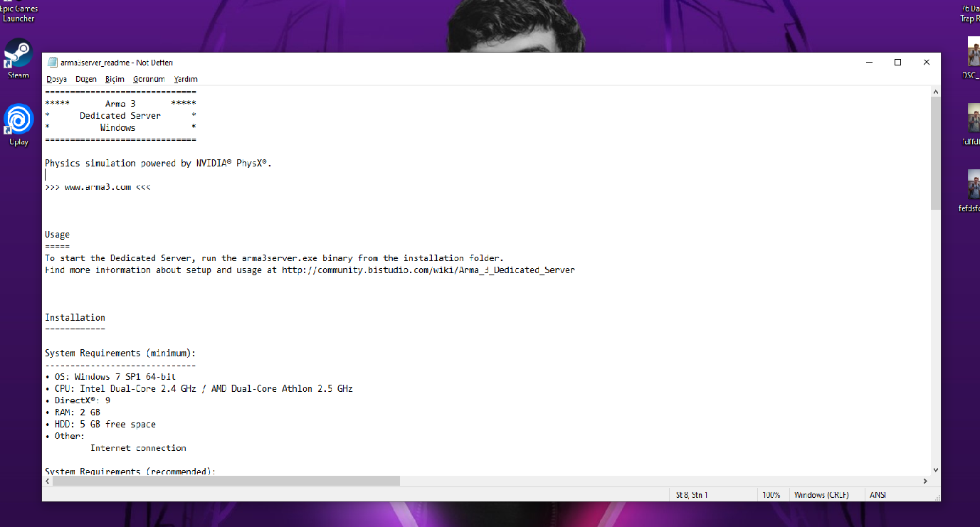Click the vertical scrollbar thumb

pyautogui.click(x=935, y=153)
